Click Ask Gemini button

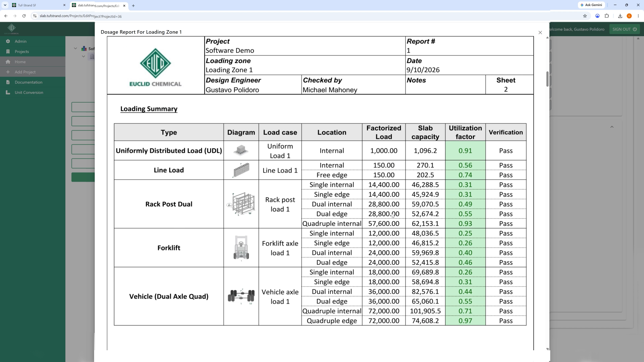(x=592, y=5)
